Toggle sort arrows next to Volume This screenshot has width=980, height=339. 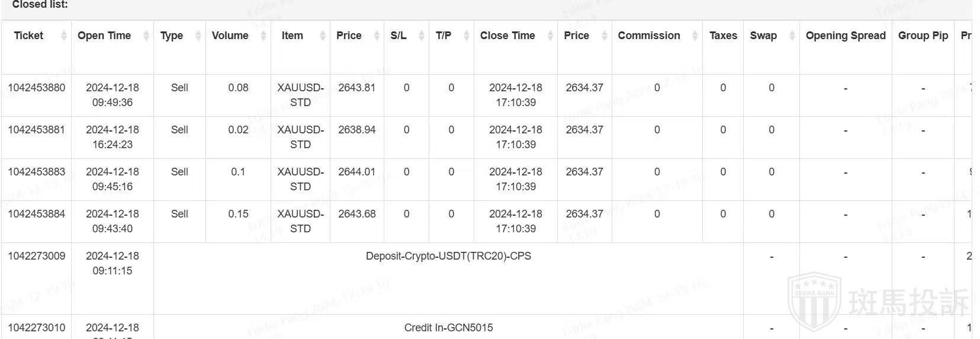[264, 36]
